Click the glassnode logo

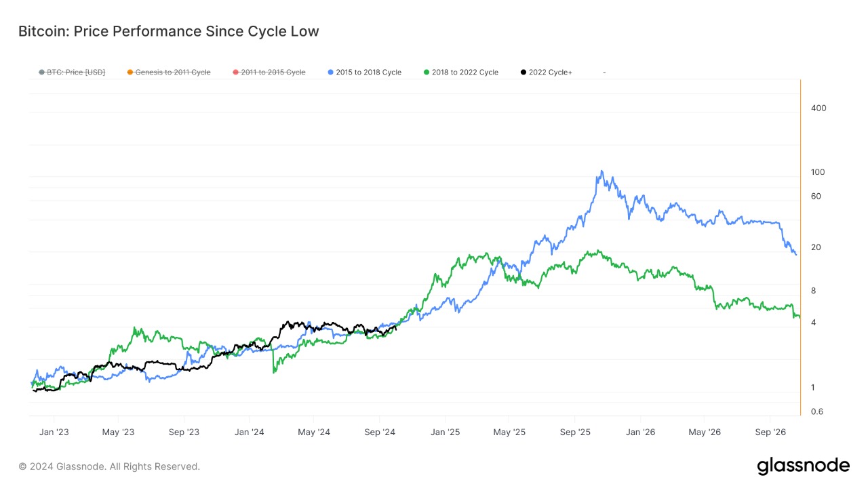pyautogui.click(x=803, y=466)
